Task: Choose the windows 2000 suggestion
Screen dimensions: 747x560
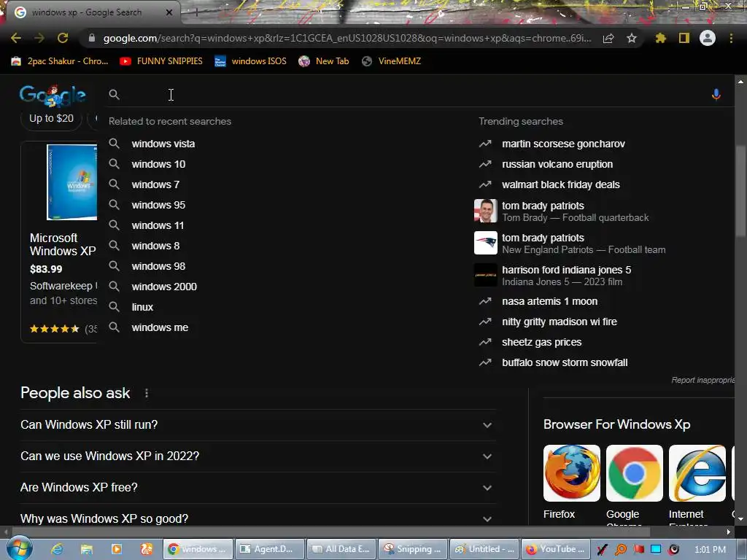Action: [x=164, y=287]
